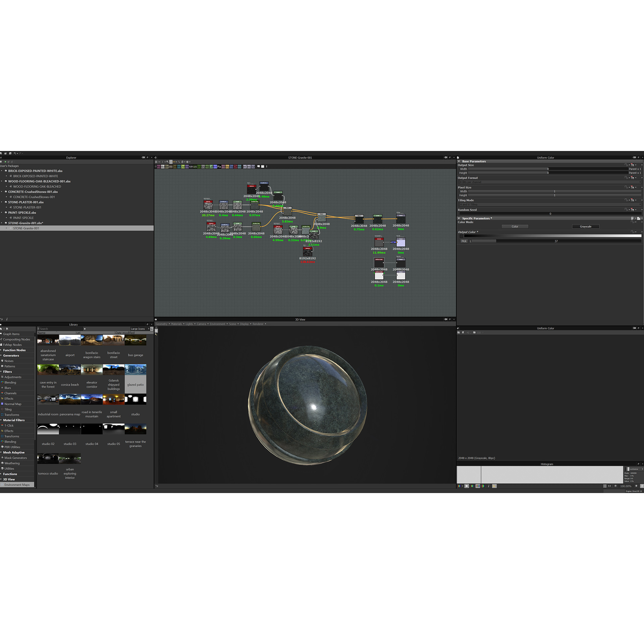Click the comment node icon at end of node toolbar
The height and width of the screenshot is (644, 644).
click(x=259, y=166)
